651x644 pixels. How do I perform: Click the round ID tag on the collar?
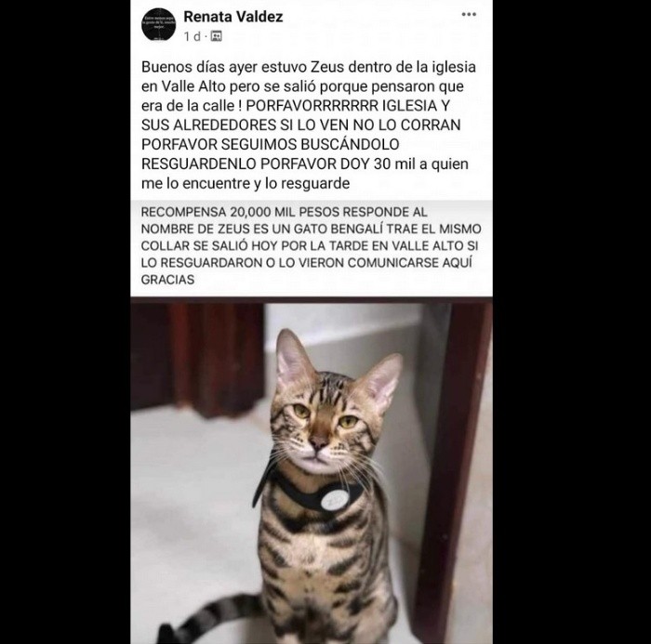[x=333, y=500]
